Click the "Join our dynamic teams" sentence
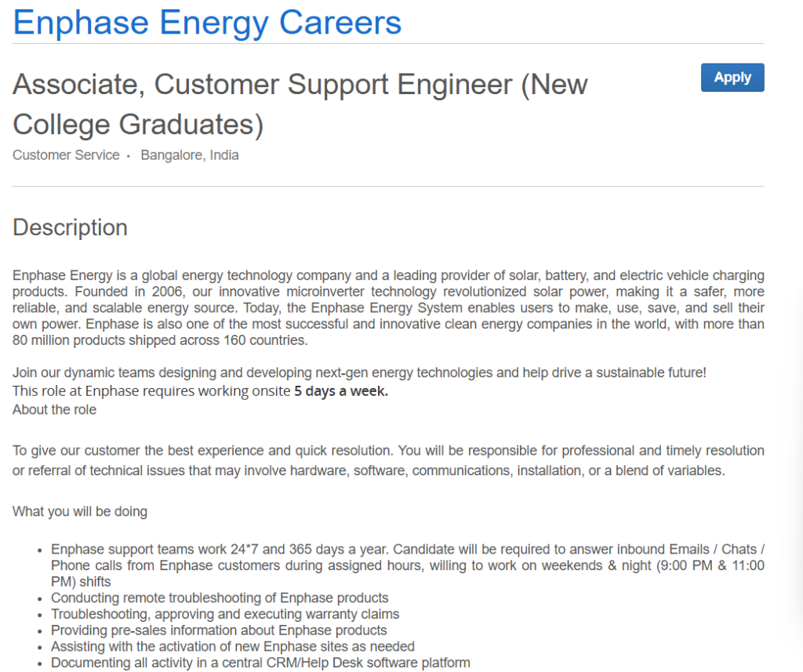This screenshot has height=672, width=803. click(x=359, y=373)
